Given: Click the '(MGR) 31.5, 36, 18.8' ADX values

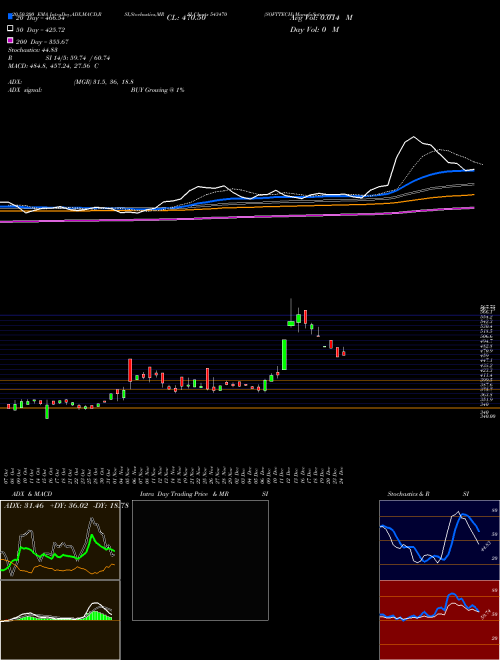Looking at the screenshot, I should click(x=104, y=82).
